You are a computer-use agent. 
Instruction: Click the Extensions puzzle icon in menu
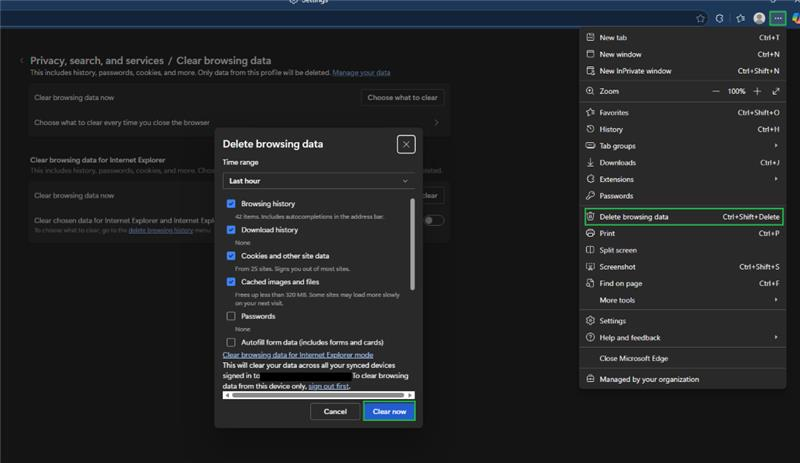pyautogui.click(x=590, y=179)
